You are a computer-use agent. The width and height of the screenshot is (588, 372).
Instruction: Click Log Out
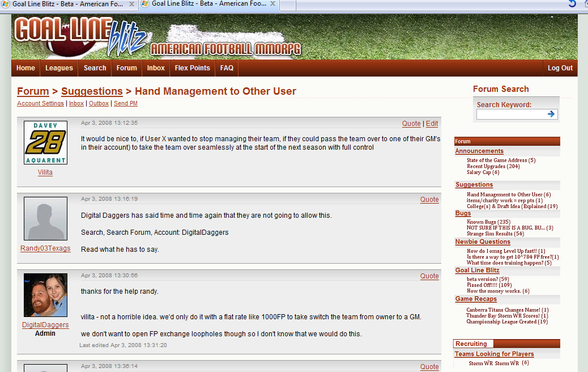[560, 68]
